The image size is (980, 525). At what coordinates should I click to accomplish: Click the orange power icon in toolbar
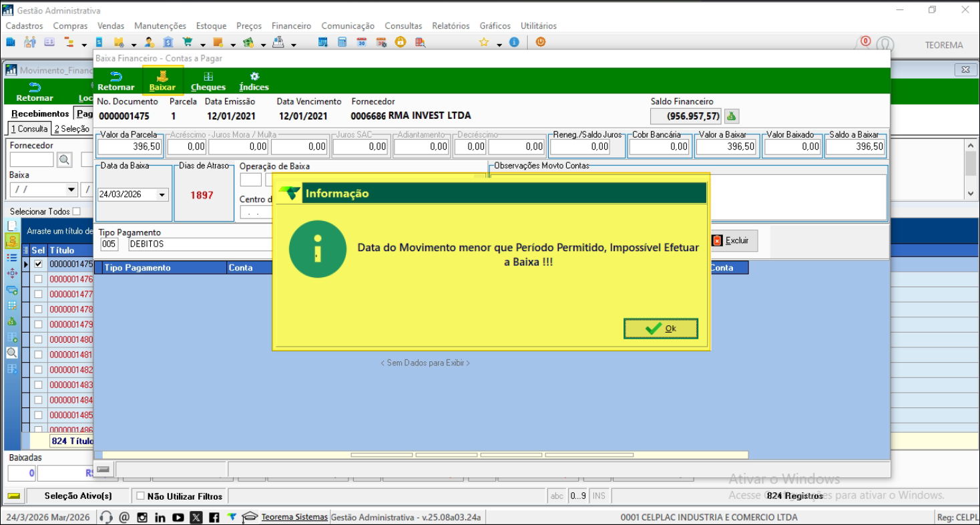coord(541,42)
